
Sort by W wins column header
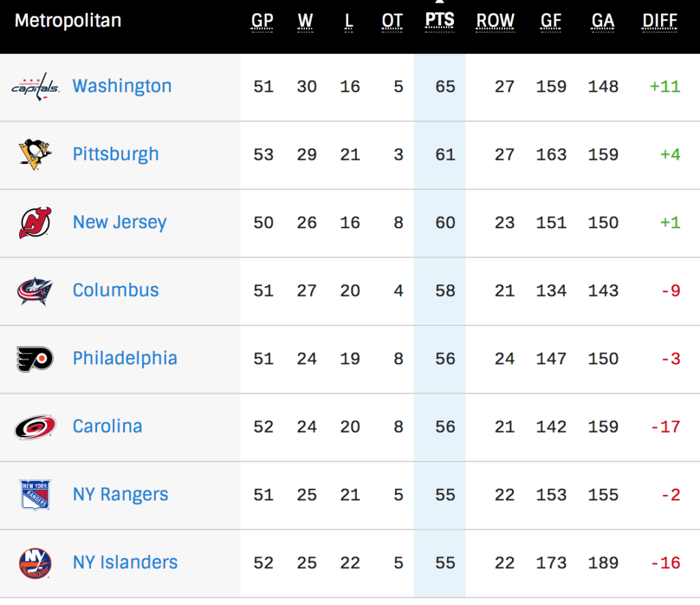click(305, 21)
